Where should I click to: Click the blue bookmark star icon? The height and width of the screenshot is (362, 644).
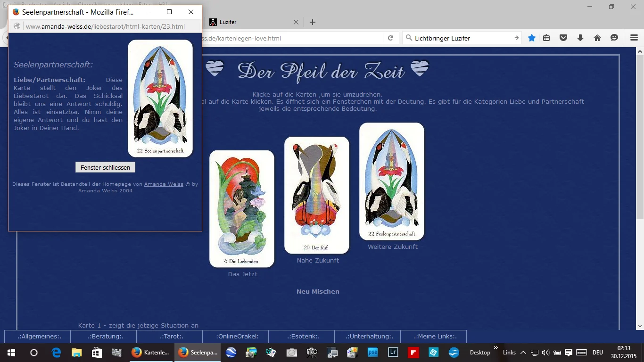[x=532, y=38]
